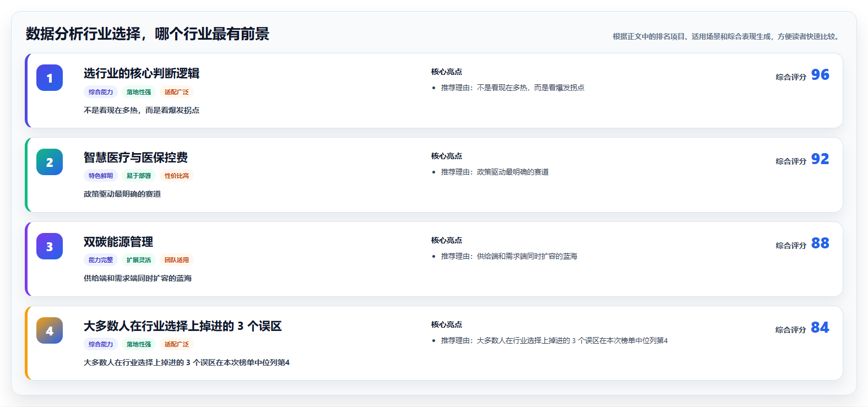
Task: Click the 核心亮点 label in the rank 4 card
Action: pyautogui.click(x=447, y=324)
